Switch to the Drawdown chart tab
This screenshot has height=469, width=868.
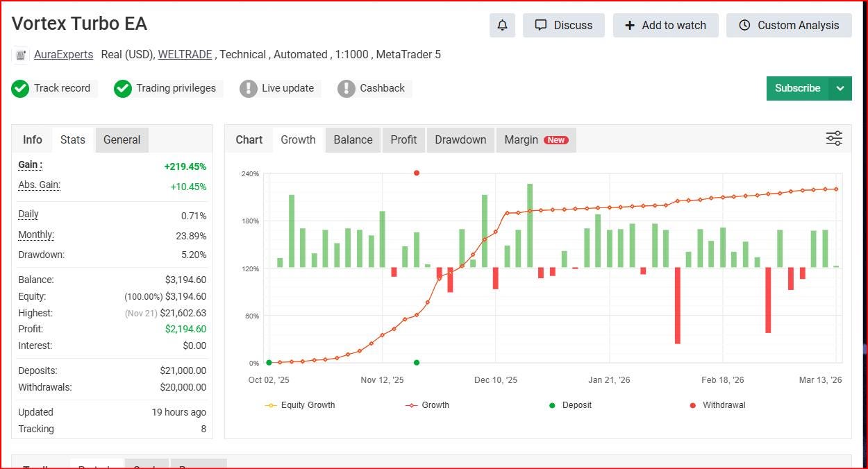point(460,139)
